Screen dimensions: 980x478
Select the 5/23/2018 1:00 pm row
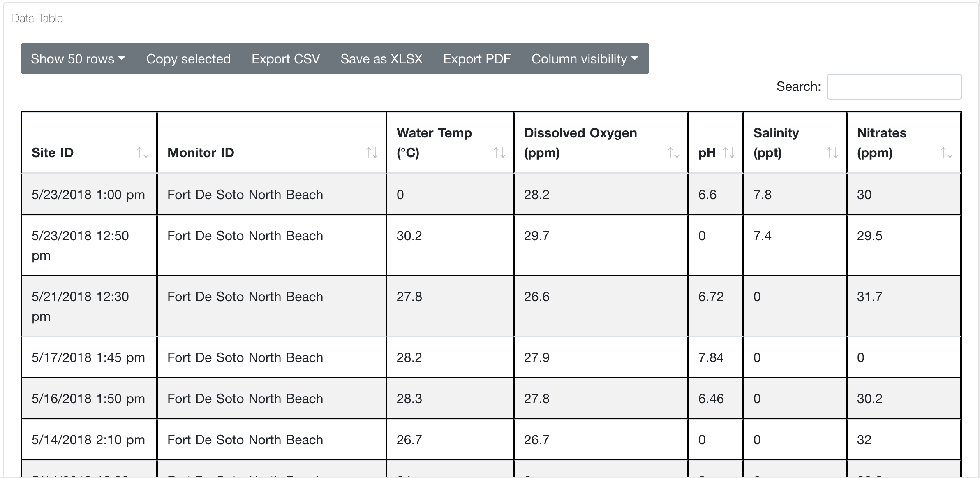[x=88, y=195]
